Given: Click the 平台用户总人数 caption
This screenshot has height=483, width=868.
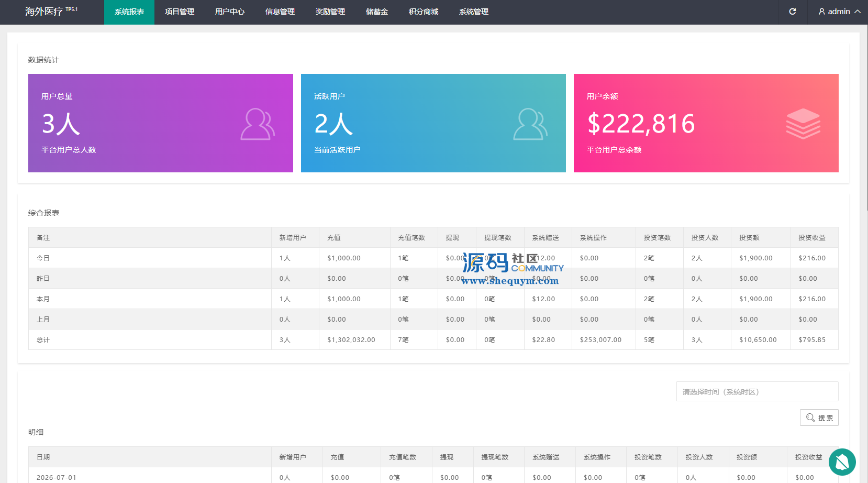Looking at the screenshot, I should coord(69,150).
